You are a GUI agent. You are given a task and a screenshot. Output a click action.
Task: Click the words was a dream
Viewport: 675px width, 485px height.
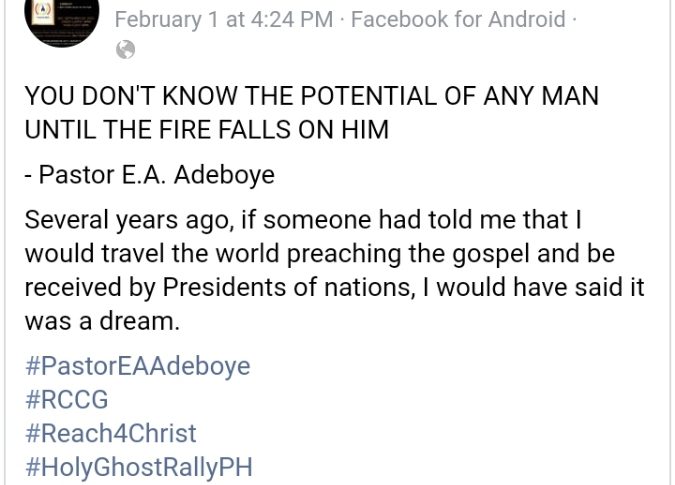(101, 322)
